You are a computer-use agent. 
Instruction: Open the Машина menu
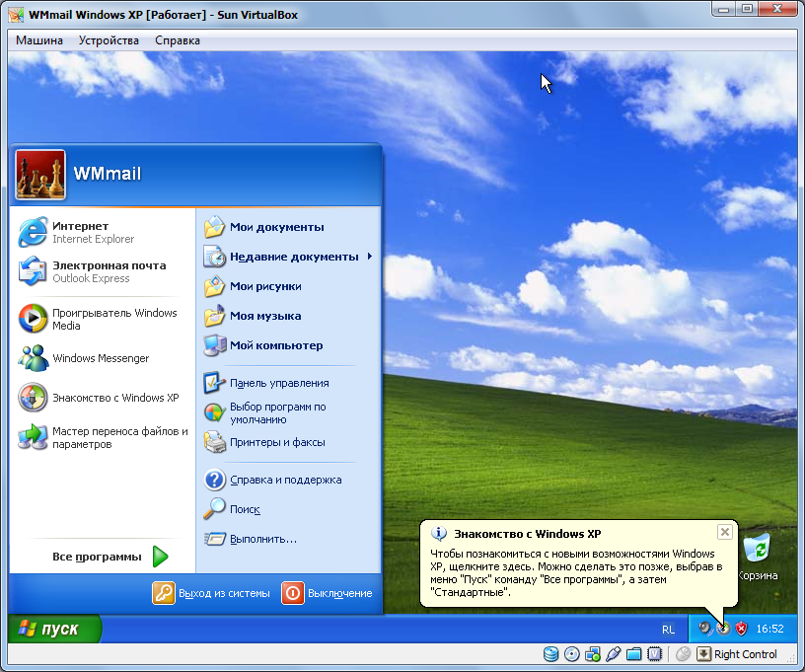tap(39, 40)
